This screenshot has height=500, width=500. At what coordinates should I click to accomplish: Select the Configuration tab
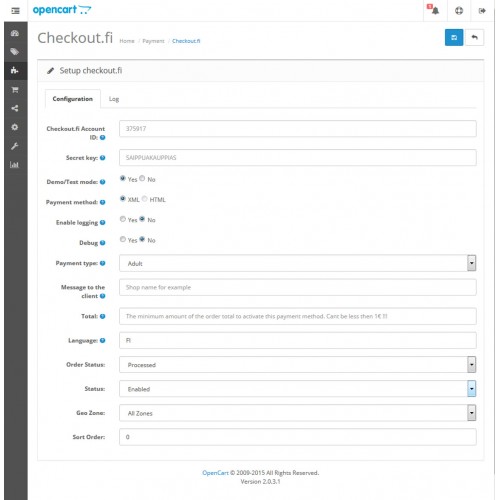point(73,99)
